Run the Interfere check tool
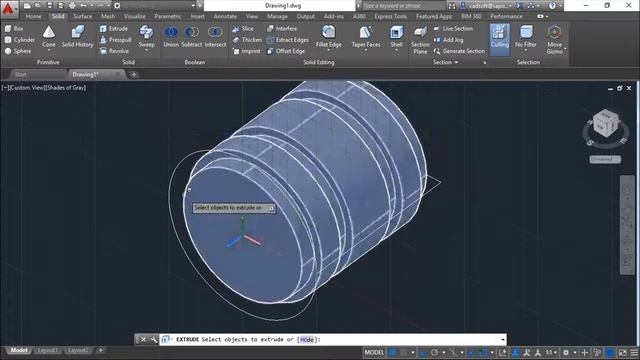 282,29
